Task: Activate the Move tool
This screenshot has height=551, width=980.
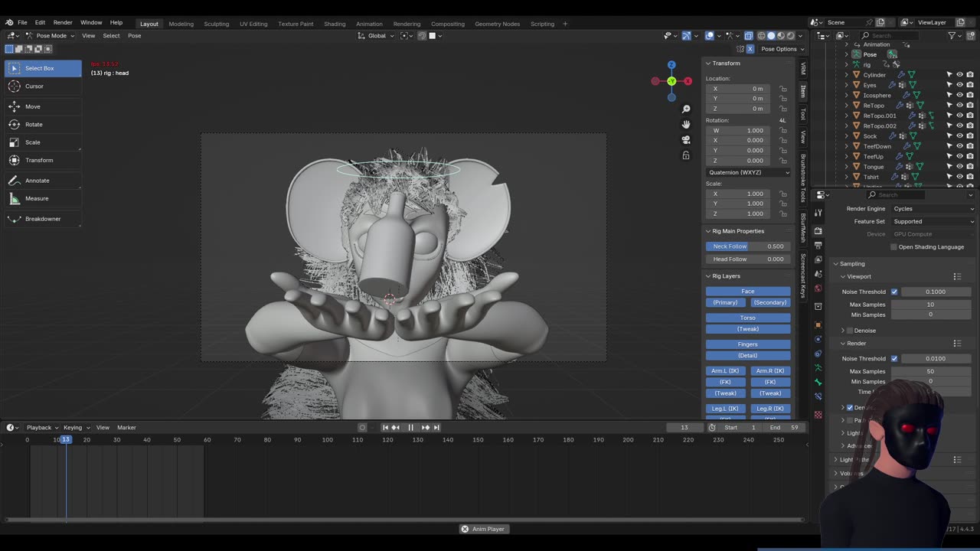Action: pyautogui.click(x=43, y=106)
